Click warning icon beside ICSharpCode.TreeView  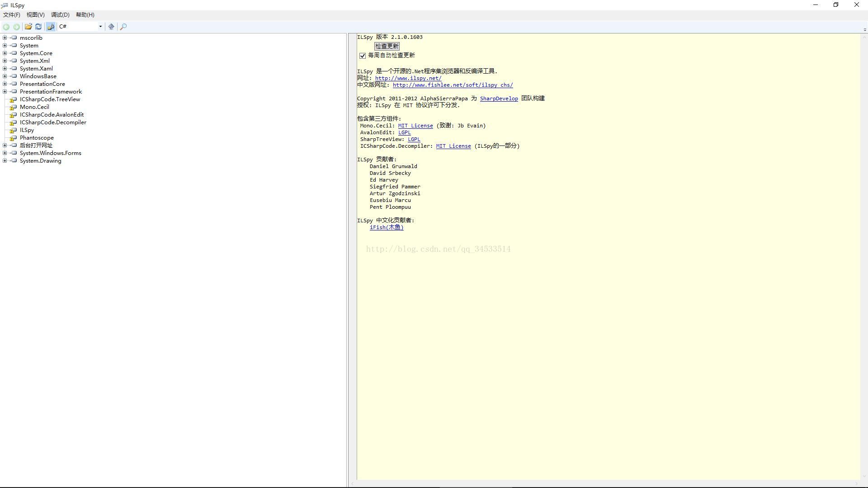pos(14,99)
